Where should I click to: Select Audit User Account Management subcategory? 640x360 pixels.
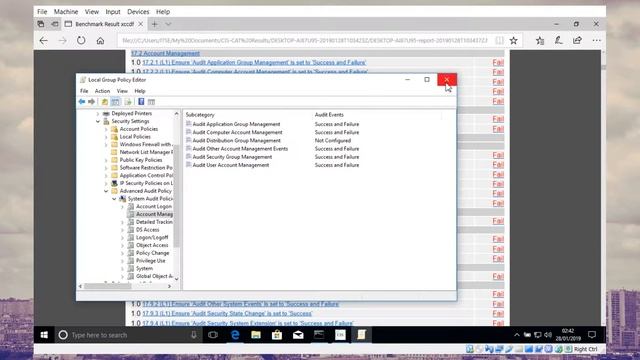tap(231, 165)
